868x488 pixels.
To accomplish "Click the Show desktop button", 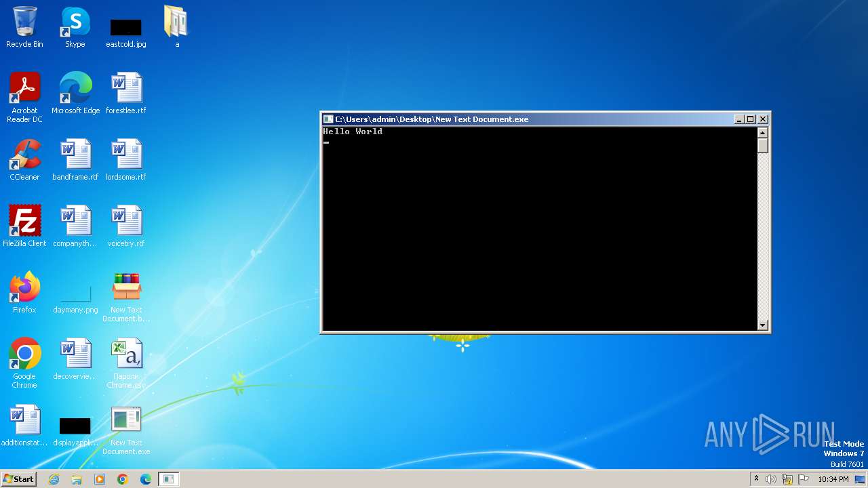I will pyautogui.click(x=861, y=479).
